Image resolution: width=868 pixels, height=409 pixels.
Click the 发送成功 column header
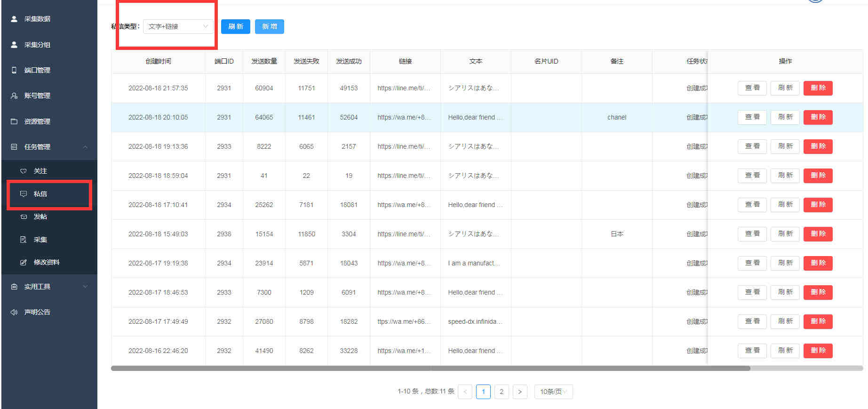point(349,61)
